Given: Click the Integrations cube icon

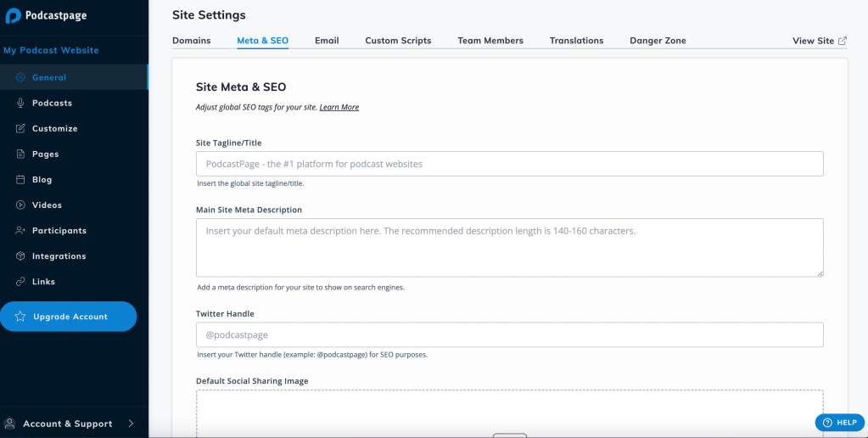Looking at the screenshot, I should coord(20,255).
